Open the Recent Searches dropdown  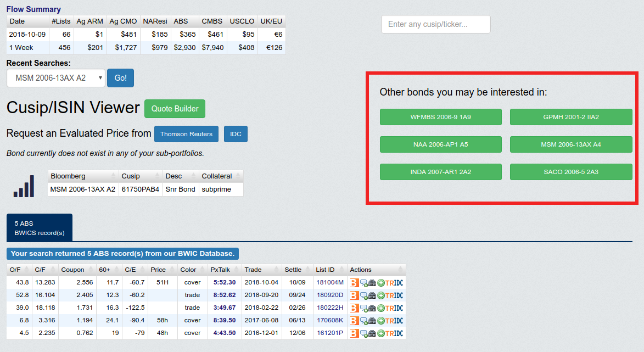(55, 78)
